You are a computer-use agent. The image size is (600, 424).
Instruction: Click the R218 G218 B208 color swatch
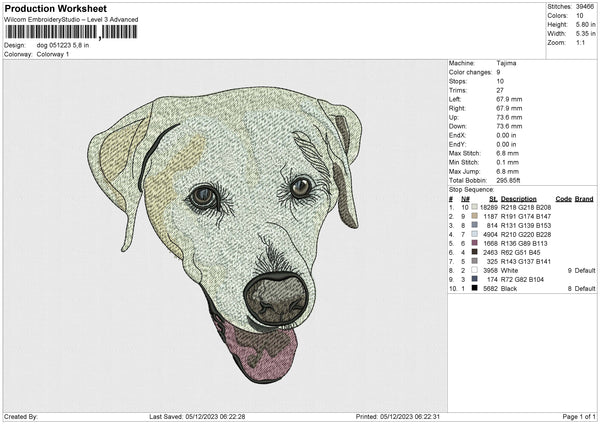[x=474, y=207]
